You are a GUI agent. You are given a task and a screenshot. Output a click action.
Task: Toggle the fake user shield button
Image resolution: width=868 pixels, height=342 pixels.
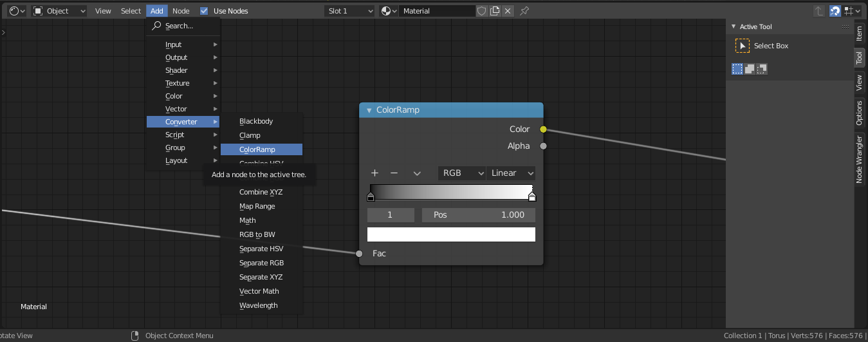click(x=482, y=11)
